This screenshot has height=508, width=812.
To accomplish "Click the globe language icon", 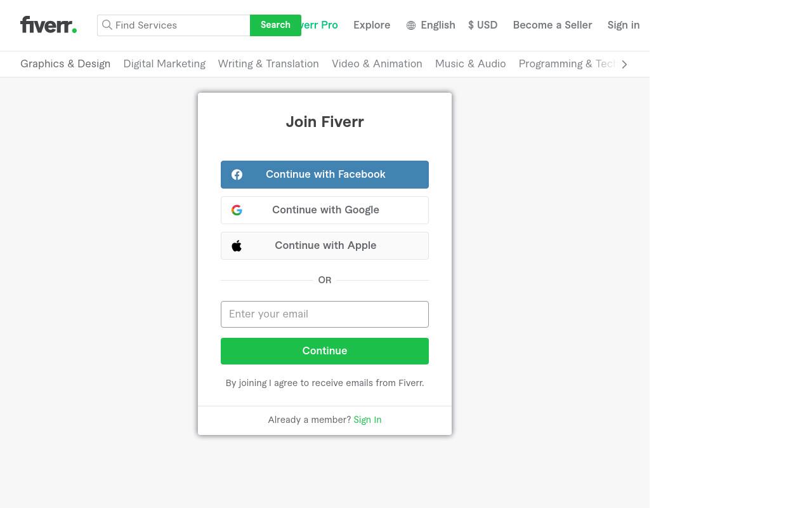I will 411,25.
